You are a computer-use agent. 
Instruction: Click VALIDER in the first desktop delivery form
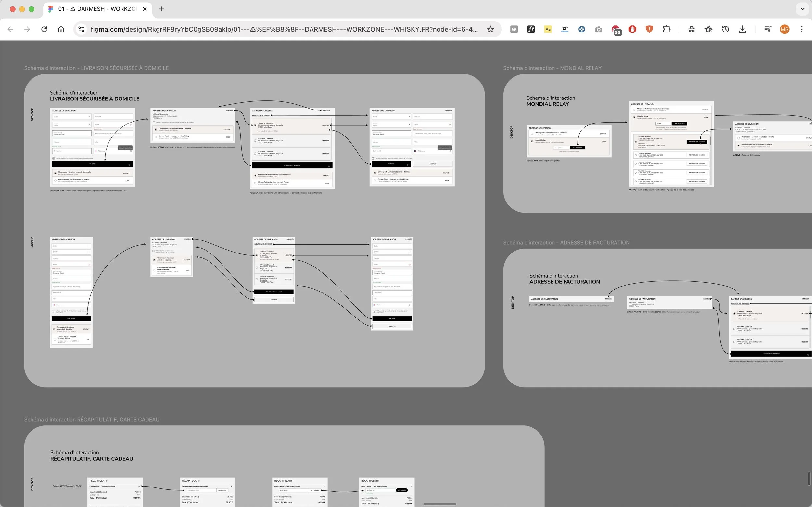[x=92, y=164]
